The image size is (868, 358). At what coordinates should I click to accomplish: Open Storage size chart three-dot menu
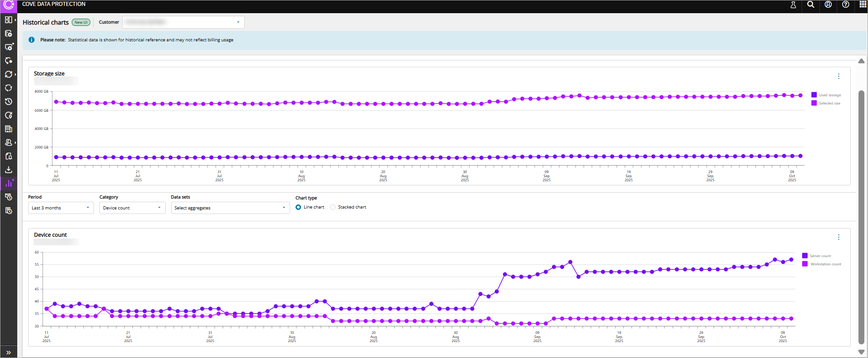[838, 76]
